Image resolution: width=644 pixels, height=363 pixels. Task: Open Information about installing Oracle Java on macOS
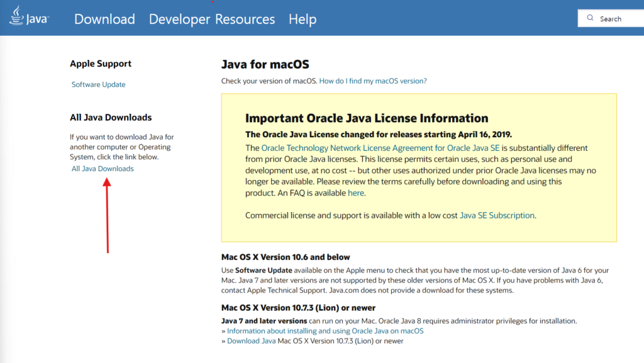[x=325, y=330]
